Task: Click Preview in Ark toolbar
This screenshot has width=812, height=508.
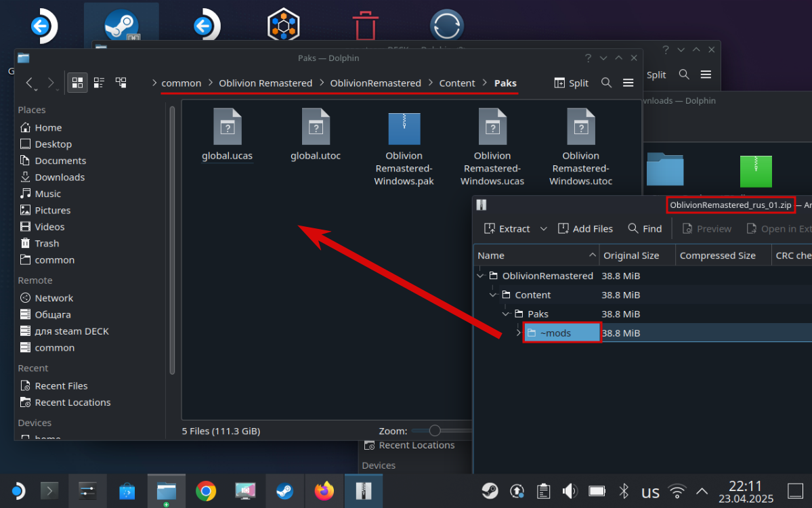Action: pyautogui.click(x=707, y=228)
